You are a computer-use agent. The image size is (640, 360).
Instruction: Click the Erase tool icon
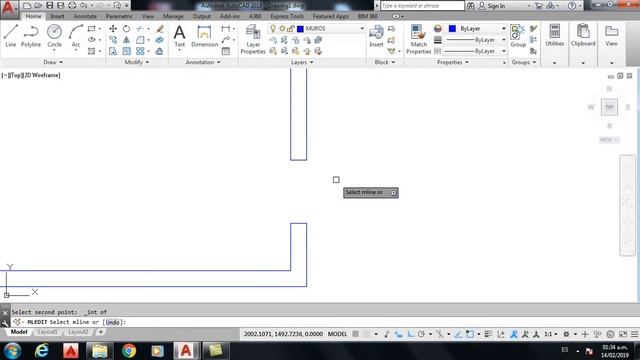coord(160,29)
